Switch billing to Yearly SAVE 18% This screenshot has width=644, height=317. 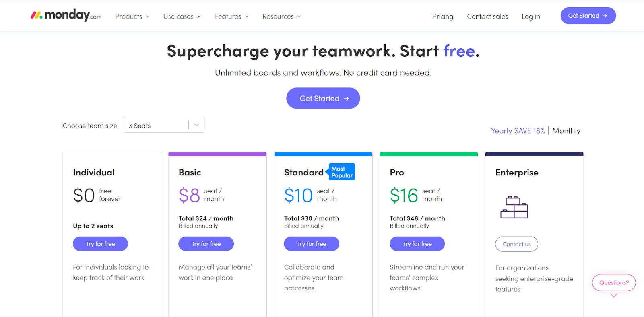[518, 131]
